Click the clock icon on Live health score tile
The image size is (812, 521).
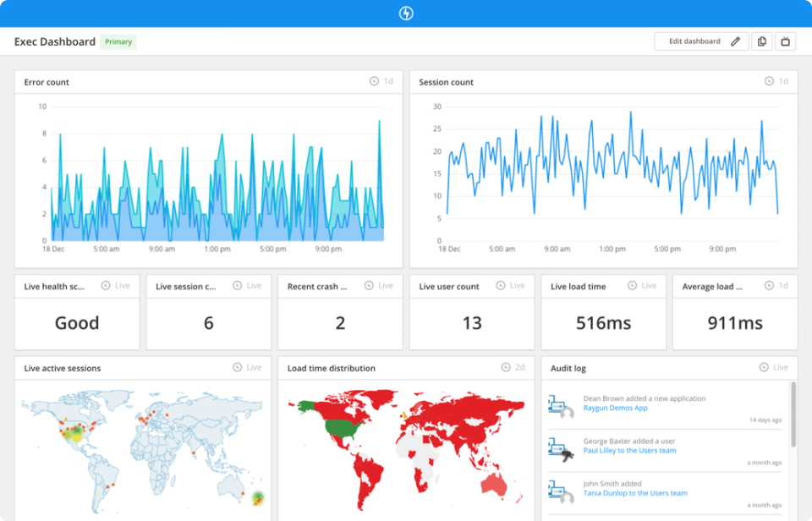click(106, 286)
